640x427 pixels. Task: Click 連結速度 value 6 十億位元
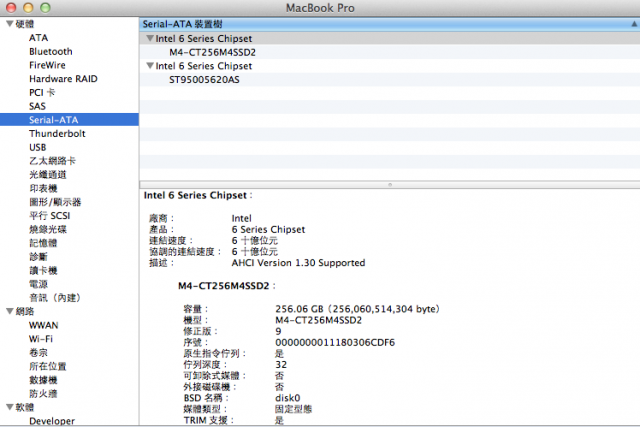coord(255,241)
